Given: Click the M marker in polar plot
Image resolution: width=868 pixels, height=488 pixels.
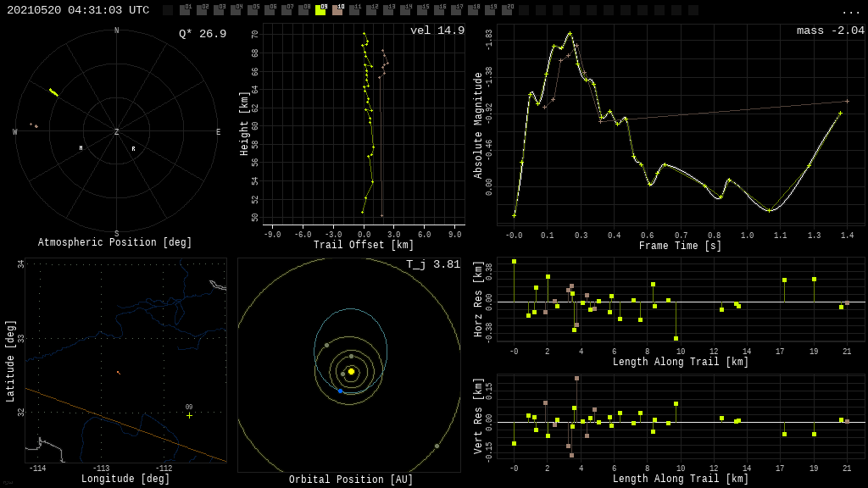Looking at the screenshot, I should coord(81,148).
